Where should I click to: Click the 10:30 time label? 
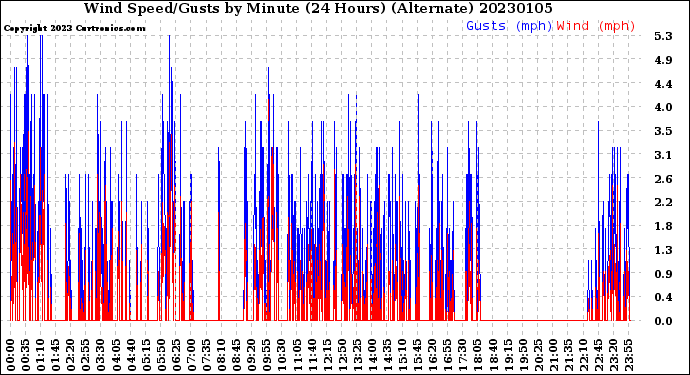click(282, 355)
